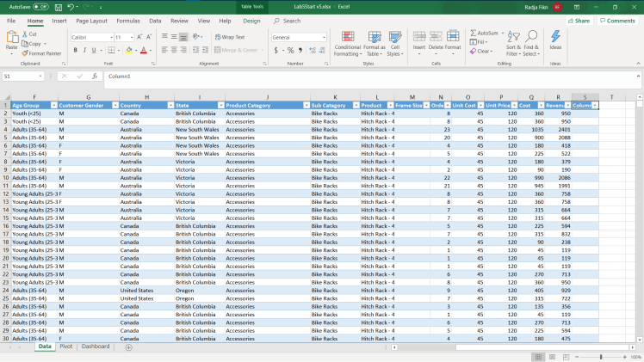The height and width of the screenshot is (362, 644).
Task: Open the Formulas ribbon tab
Action: click(128, 21)
